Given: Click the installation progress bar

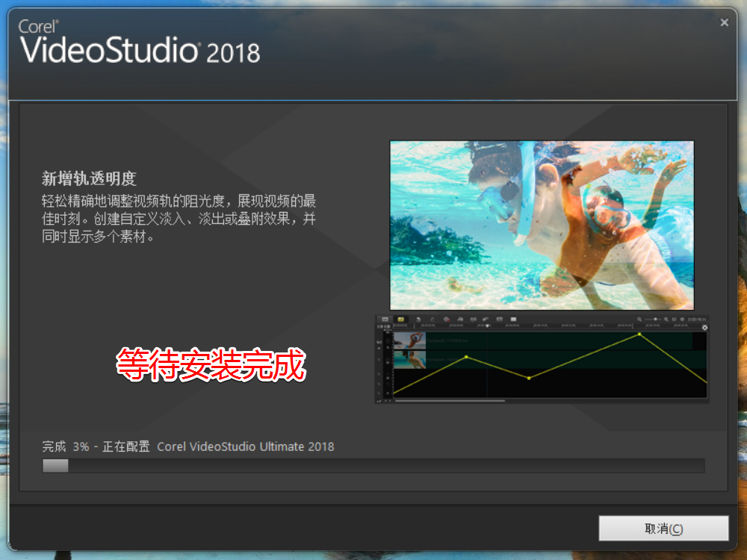Looking at the screenshot, I should (373, 466).
